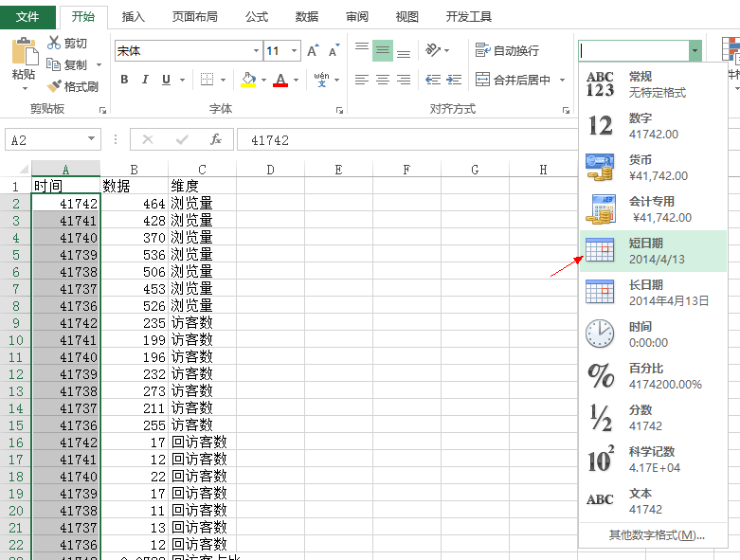Align text right
The width and height of the screenshot is (740, 560).
tap(404, 80)
